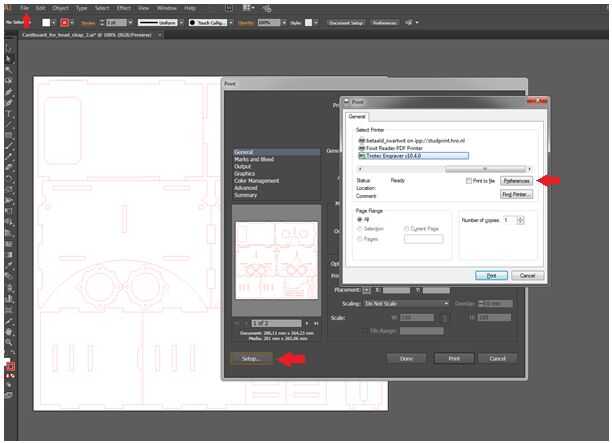Image resolution: width=612 pixels, height=443 pixels.
Task: Select the Direct Selection tool
Action: tap(9, 59)
